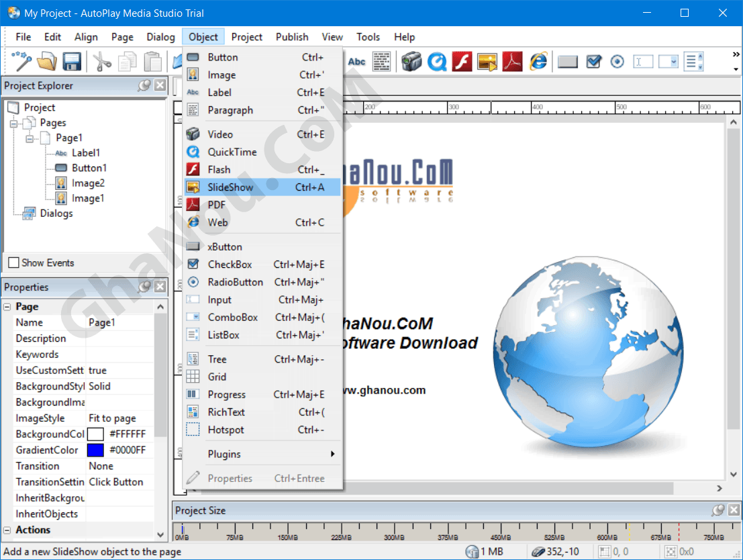
Task: Open the Publish menu
Action: (x=292, y=37)
